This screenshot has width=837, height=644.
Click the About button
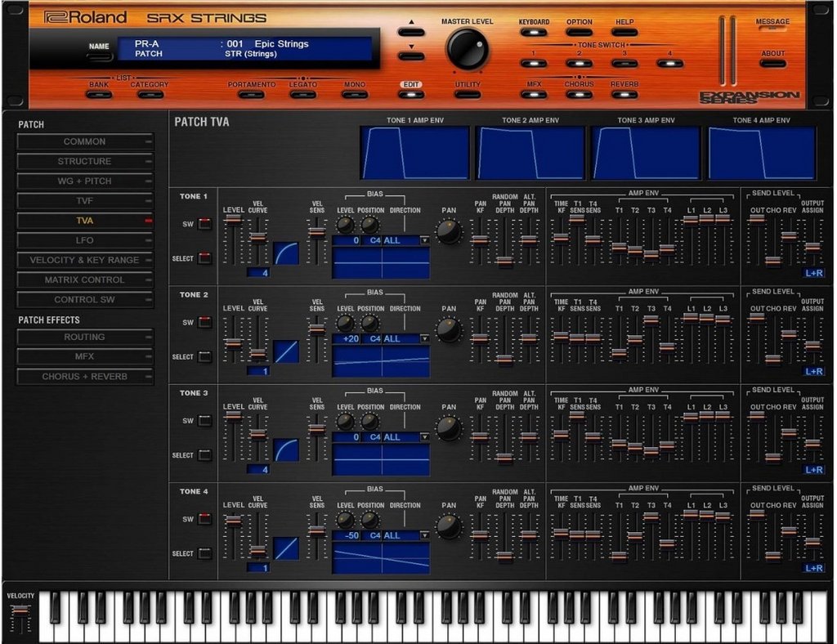(773, 64)
